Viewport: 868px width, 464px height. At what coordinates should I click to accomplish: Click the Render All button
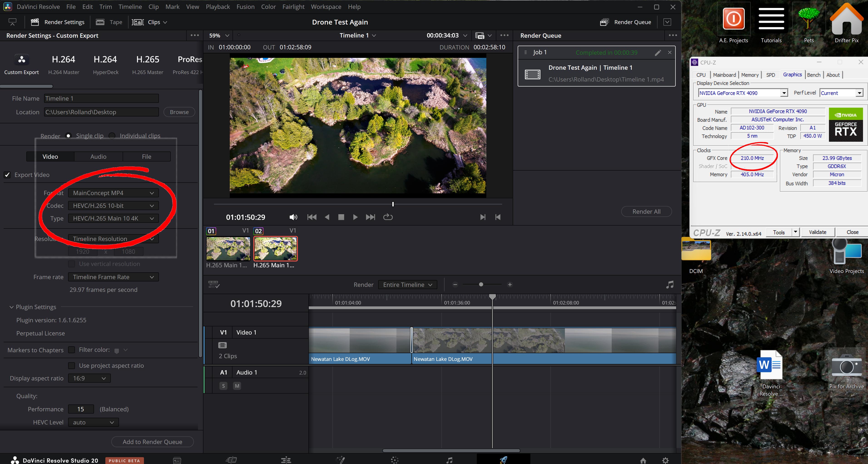pyautogui.click(x=646, y=212)
